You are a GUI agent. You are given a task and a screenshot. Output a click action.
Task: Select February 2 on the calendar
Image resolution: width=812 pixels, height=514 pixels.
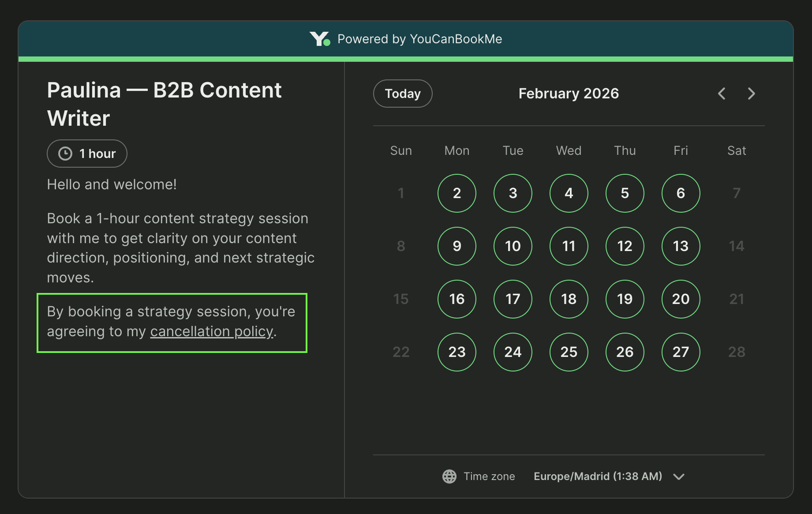pyautogui.click(x=457, y=193)
